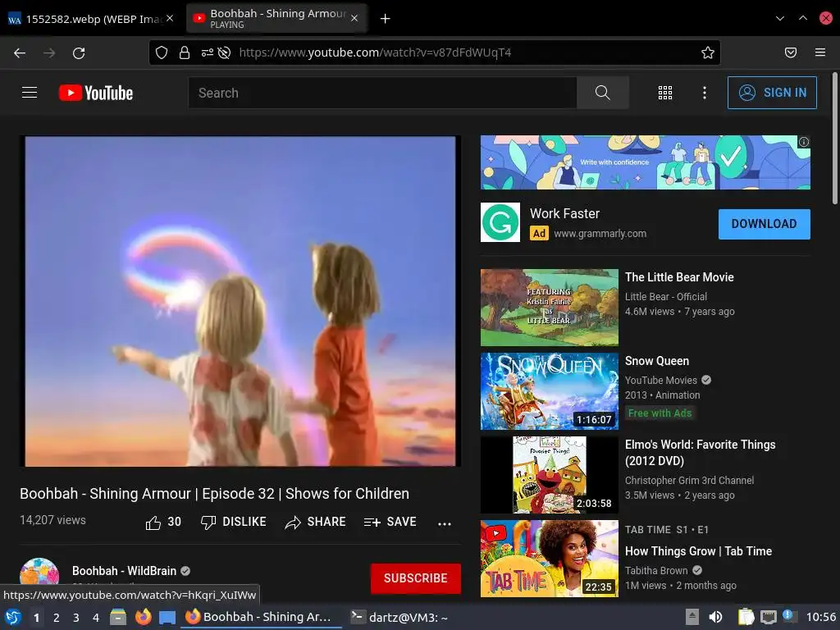Viewport: 840px width, 630px height.
Task: Click the ad info icon on banner
Action: pyautogui.click(x=804, y=142)
